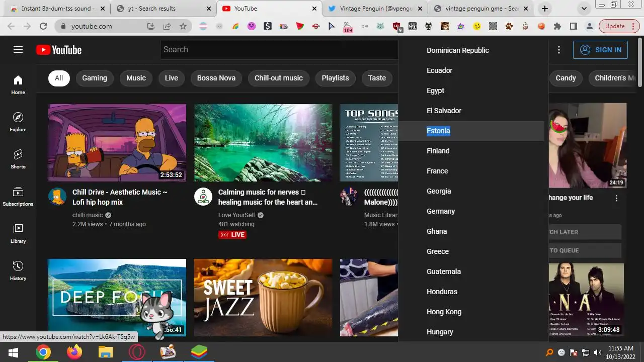Image resolution: width=644 pixels, height=362 pixels.
Task: Open Firefox from the taskbar
Action: tap(74, 352)
